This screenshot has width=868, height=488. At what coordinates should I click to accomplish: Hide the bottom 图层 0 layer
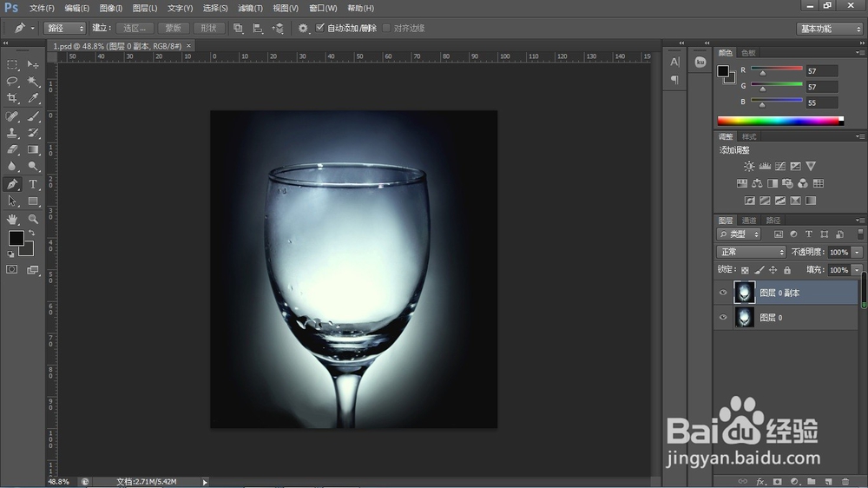pos(723,318)
